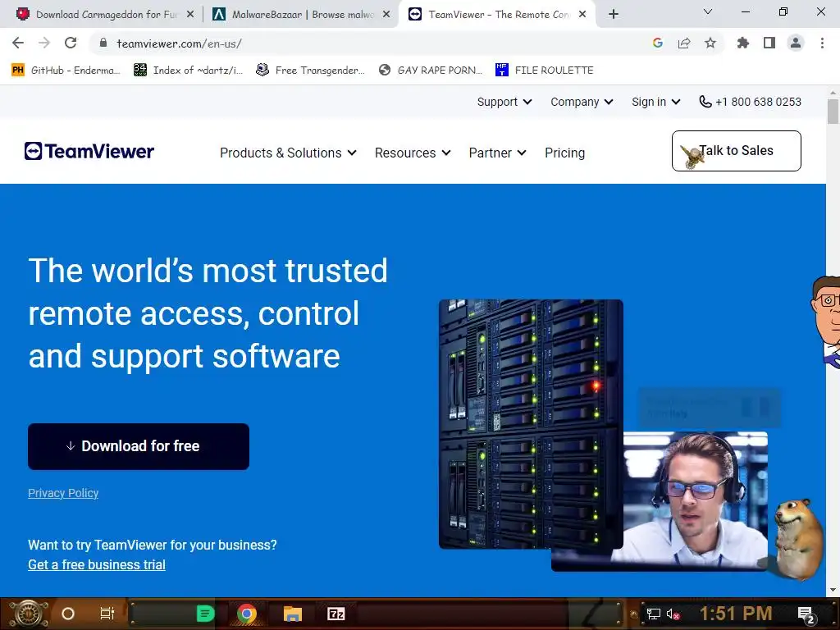Close the MalwareBazaar tab

[386, 15]
